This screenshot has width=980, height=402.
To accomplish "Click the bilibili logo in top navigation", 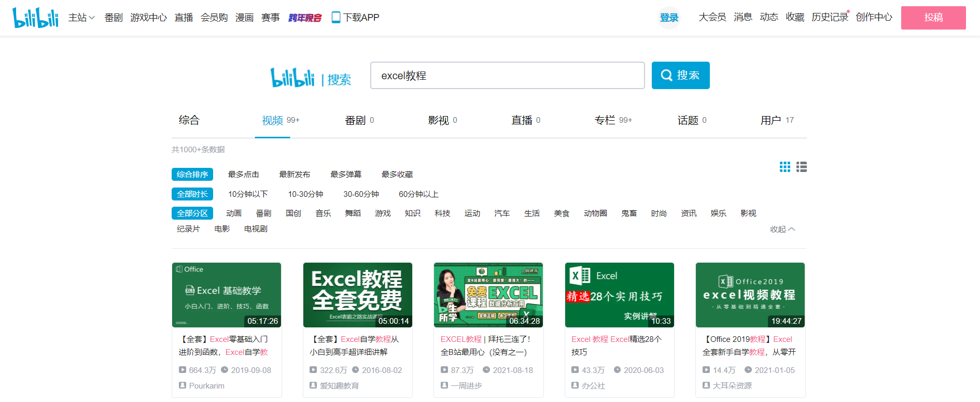I will pos(35,18).
